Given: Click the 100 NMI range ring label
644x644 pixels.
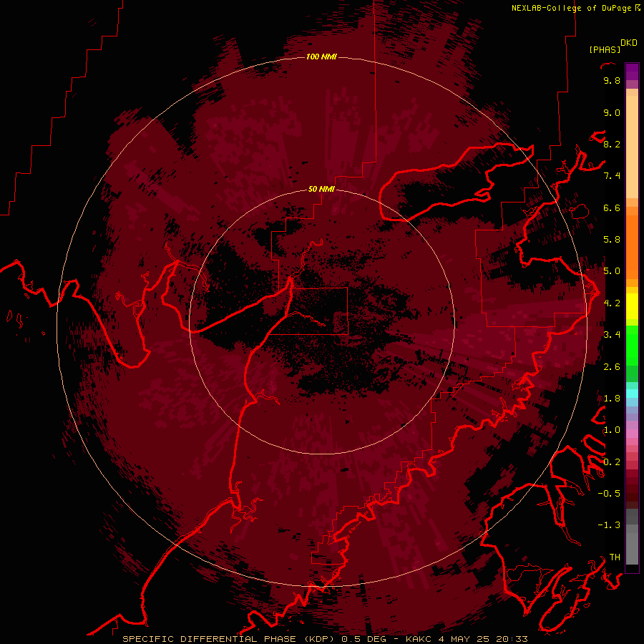Looking at the screenshot, I should tap(321, 57).
